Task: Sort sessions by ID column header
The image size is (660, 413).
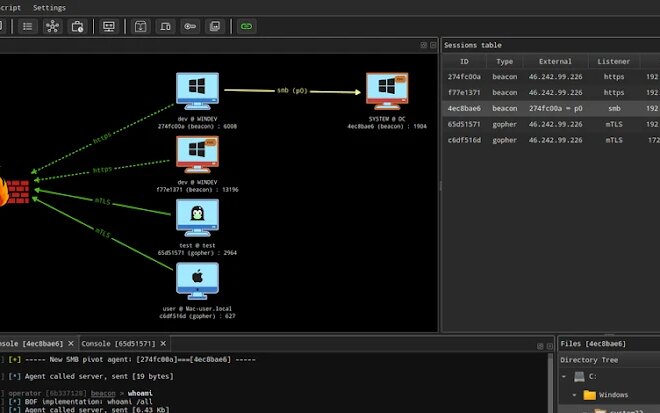Action: [x=464, y=61]
